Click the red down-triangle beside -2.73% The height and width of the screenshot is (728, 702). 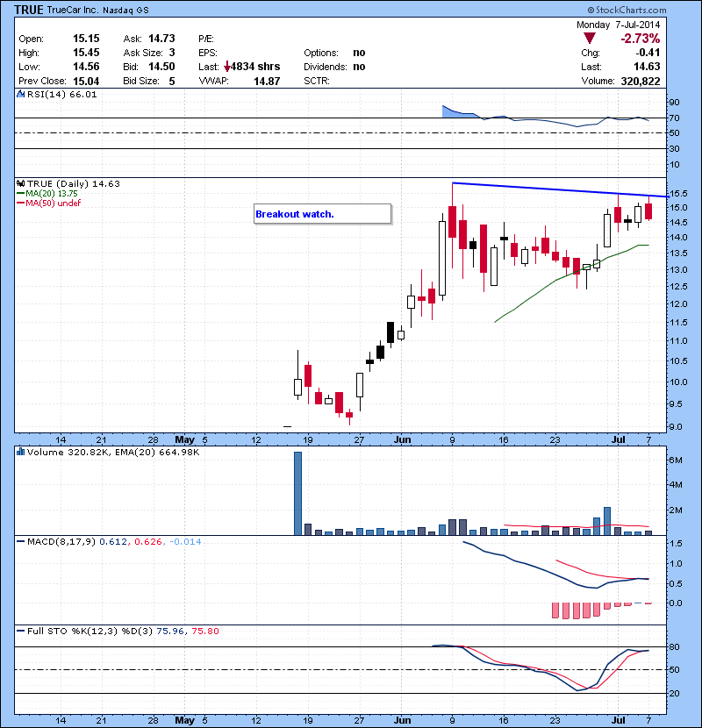589,39
